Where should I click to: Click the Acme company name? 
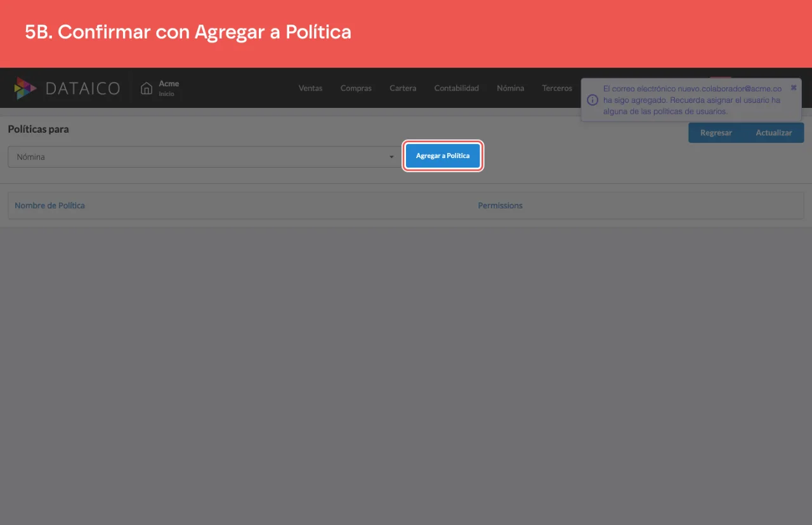coord(169,84)
